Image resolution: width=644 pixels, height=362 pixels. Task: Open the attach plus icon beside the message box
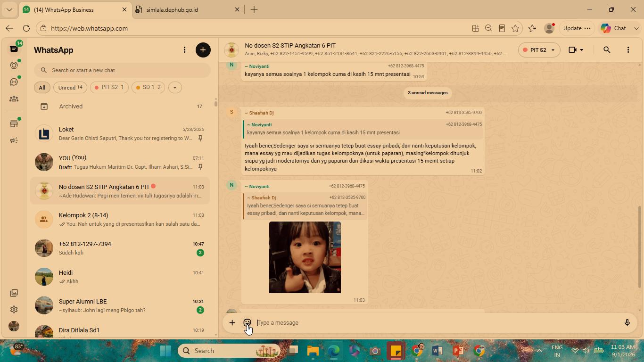tap(232, 323)
